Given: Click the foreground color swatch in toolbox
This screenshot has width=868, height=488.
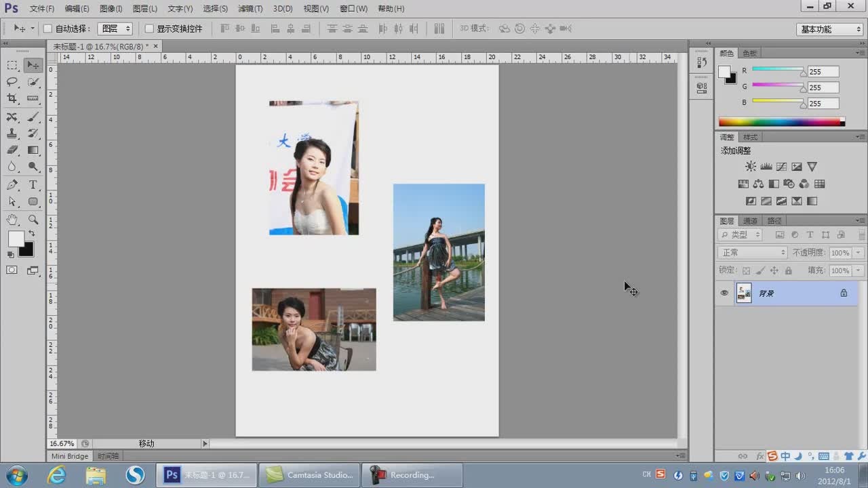Looking at the screenshot, I should pos(16,239).
